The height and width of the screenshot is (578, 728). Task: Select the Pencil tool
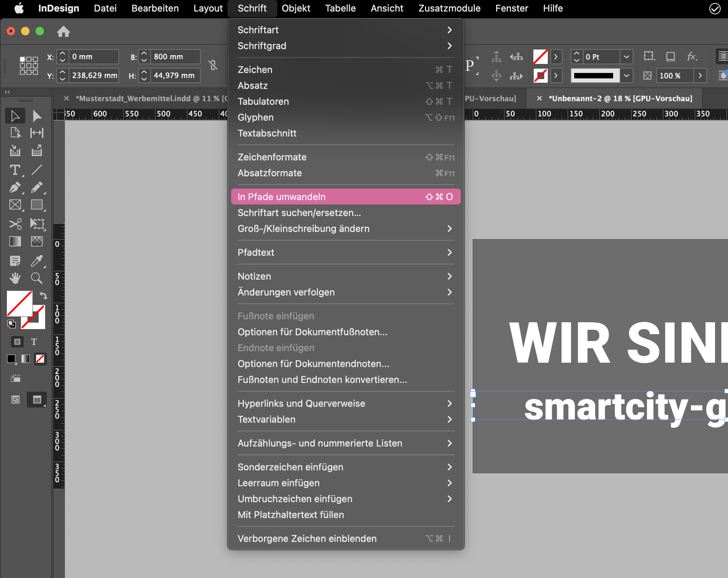click(36, 187)
